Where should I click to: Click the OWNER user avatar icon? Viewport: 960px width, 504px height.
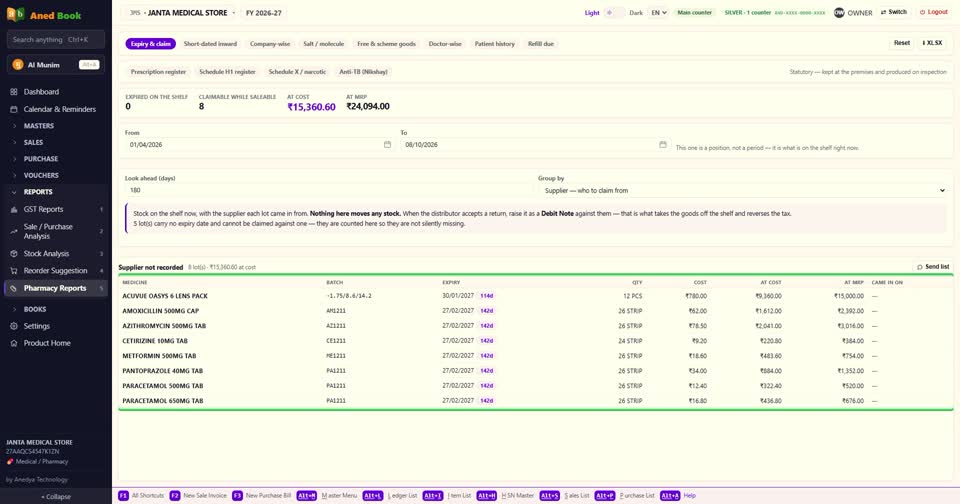click(839, 12)
